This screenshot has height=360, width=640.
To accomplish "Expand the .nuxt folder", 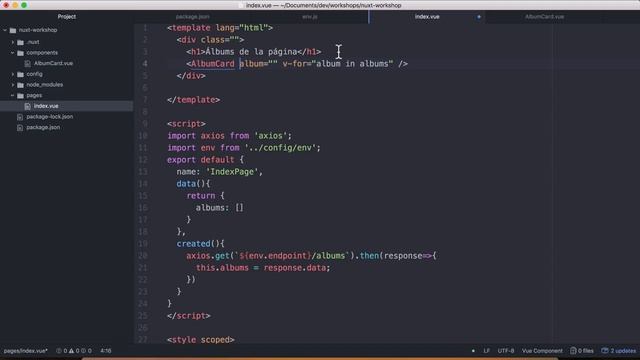I will click(x=13, y=42).
